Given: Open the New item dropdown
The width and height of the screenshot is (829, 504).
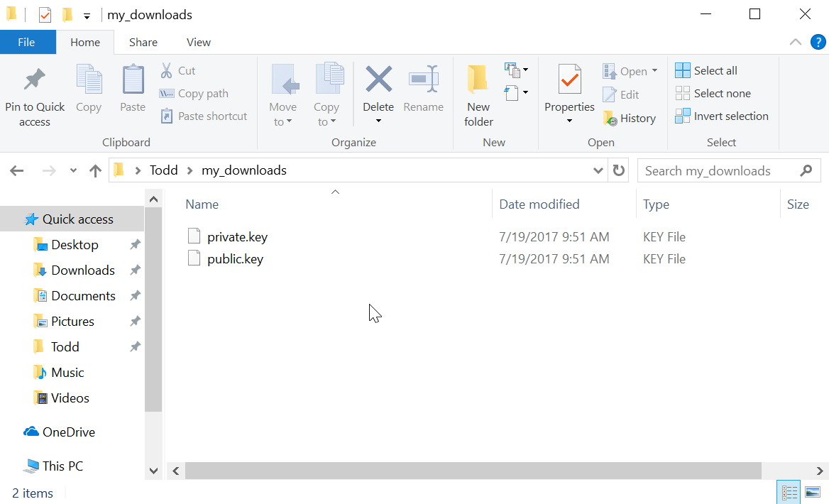Looking at the screenshot, I should pyautogui.click(x=517, y=70).
